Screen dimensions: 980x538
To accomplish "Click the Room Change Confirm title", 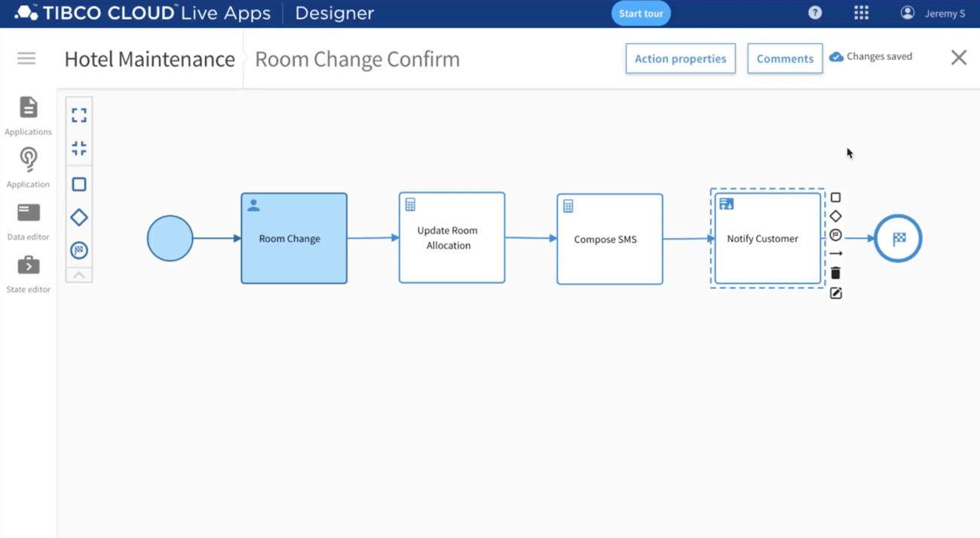I will point(357,59).
